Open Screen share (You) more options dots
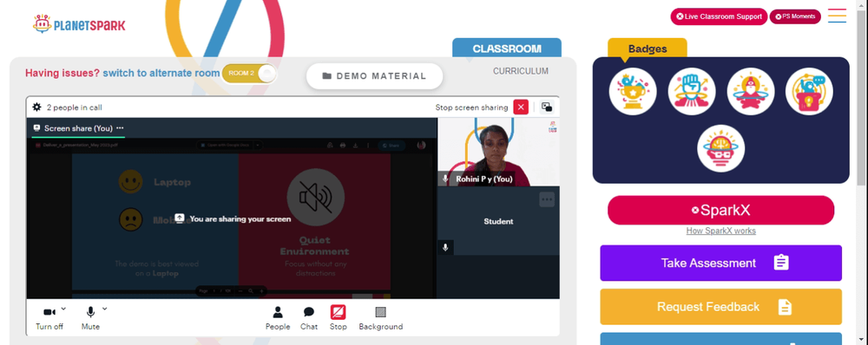This screenshot has height=345, width=868. (120, 127)
